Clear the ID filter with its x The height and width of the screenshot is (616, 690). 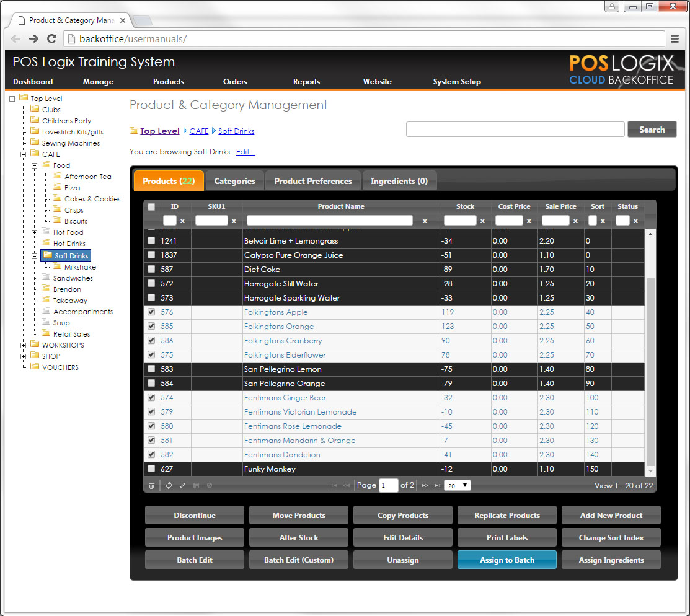click(x=182, y=221)
